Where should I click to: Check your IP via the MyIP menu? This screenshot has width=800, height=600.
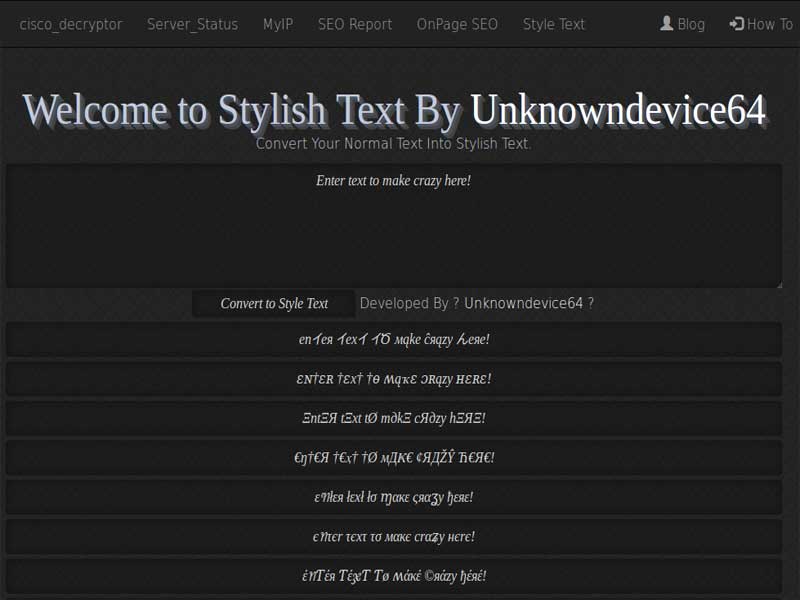point(277,24)
